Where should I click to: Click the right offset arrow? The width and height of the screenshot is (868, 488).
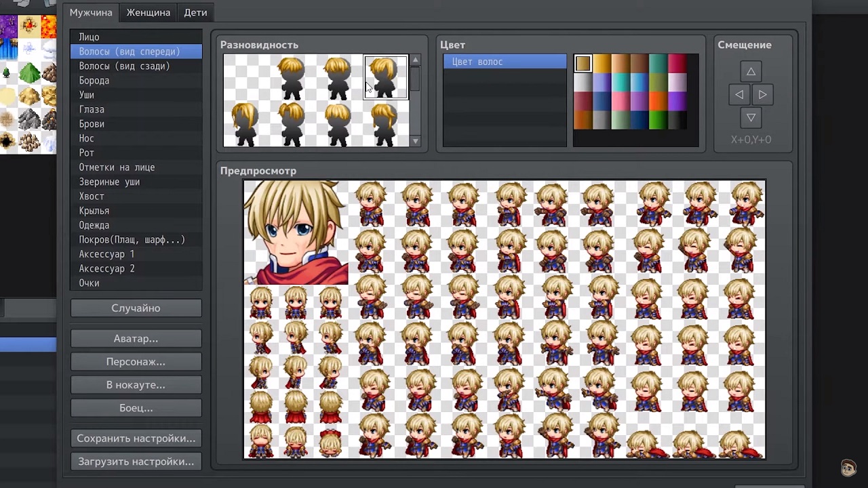[762, 94]
